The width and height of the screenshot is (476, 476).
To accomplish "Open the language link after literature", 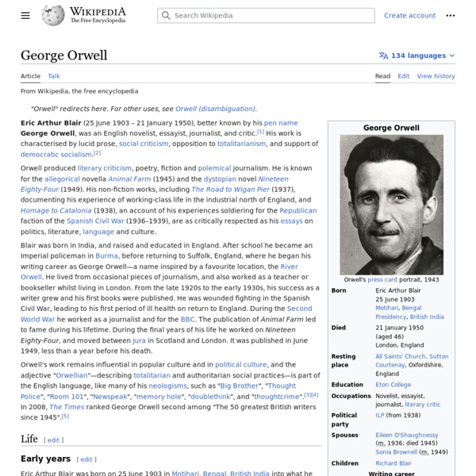I will [98, 232].
